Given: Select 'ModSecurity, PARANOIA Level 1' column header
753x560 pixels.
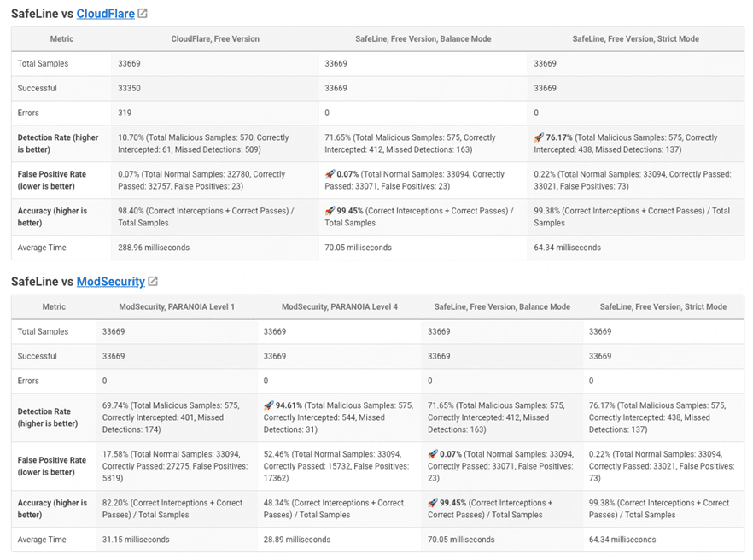Looking at the screenshot, I should [177, 307].
